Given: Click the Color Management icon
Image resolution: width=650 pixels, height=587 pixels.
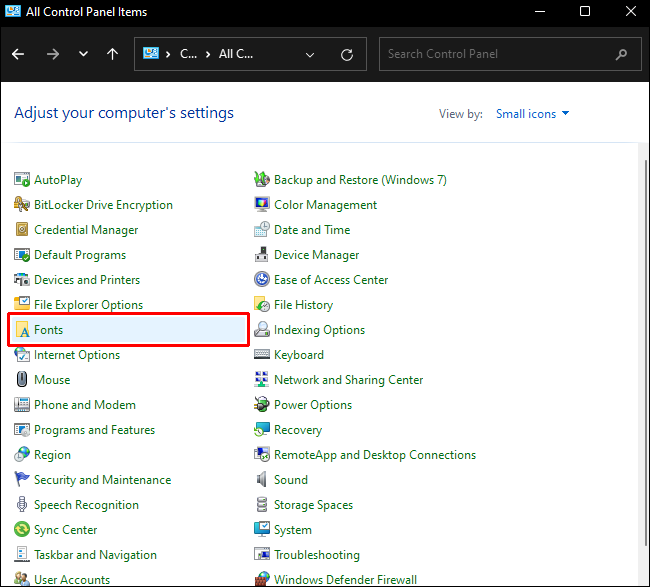Looking at the screenshot, I should 262,205.
